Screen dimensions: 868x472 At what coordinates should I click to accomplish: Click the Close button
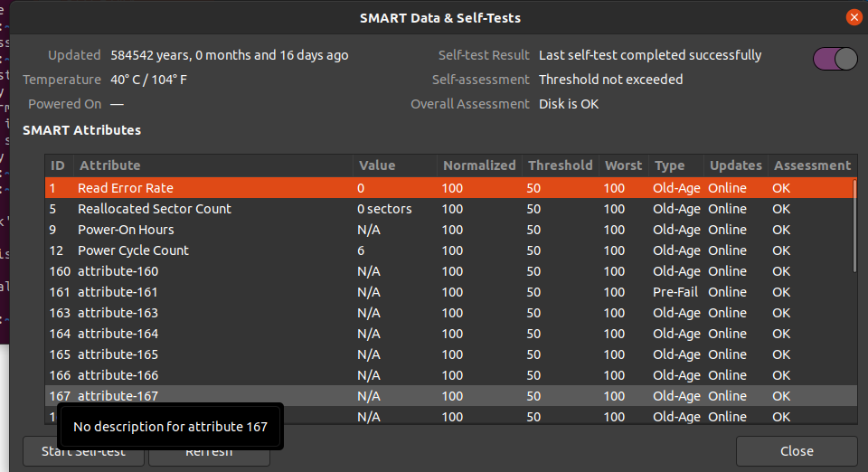[796, 451]
